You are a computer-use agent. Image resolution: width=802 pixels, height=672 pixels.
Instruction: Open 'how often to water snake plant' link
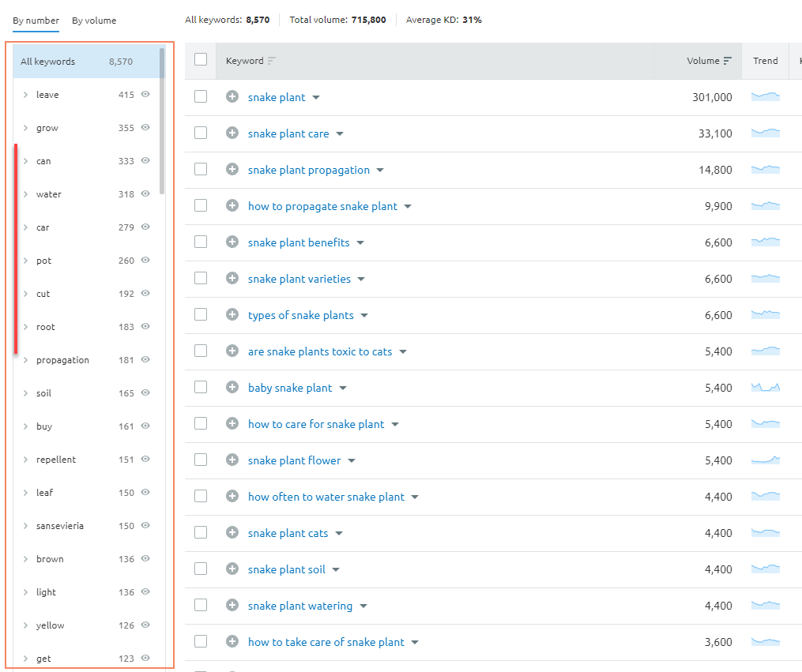[x=326, y=497]
